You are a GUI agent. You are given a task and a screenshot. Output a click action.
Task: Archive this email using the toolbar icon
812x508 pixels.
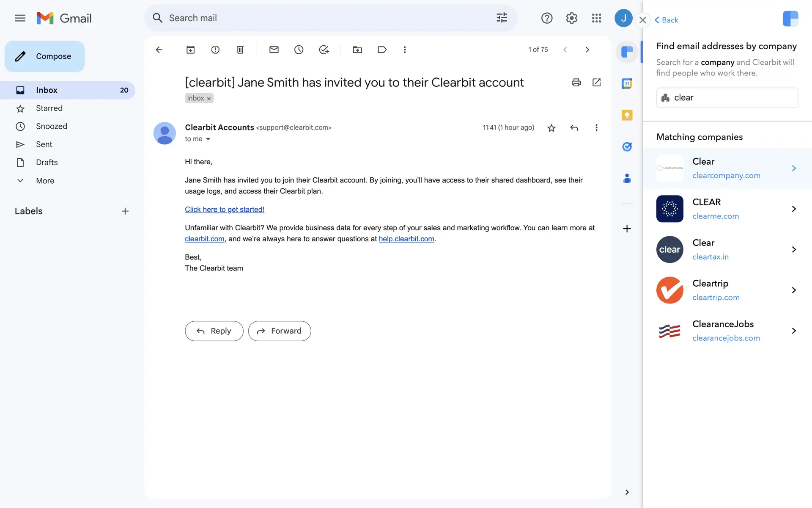tap(190, 50)
